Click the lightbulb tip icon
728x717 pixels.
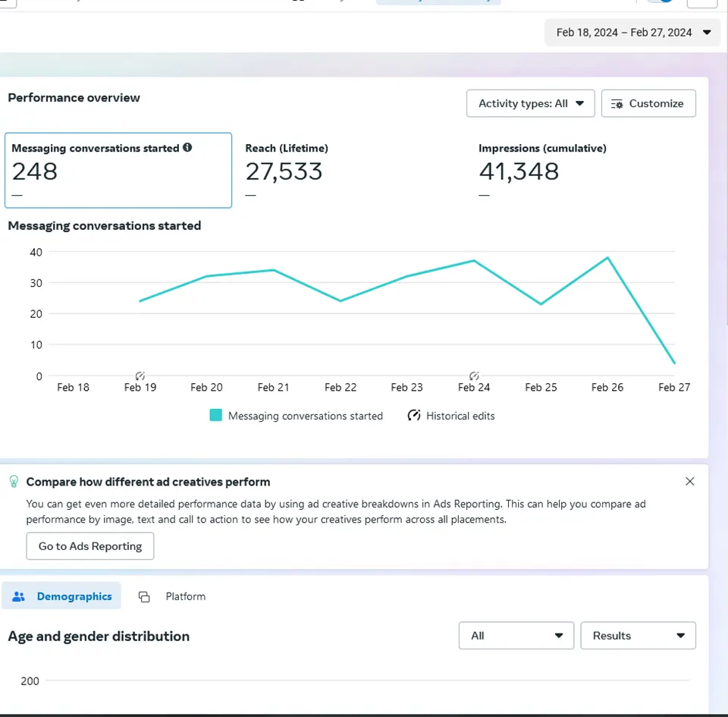14,482
